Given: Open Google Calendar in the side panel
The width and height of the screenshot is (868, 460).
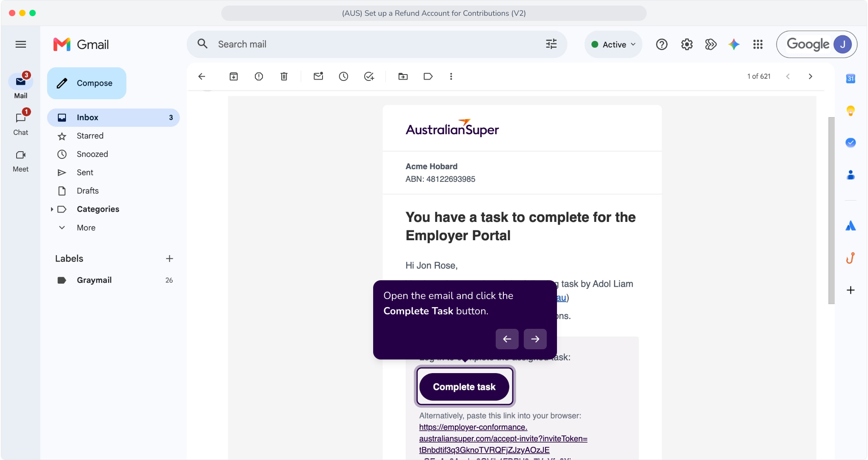Looking at the screenshot, I should point(851,78).
